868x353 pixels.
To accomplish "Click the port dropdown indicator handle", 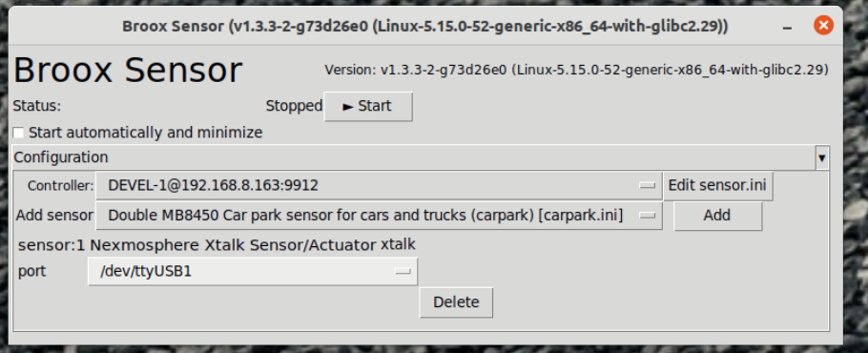I will click(403, 272).
